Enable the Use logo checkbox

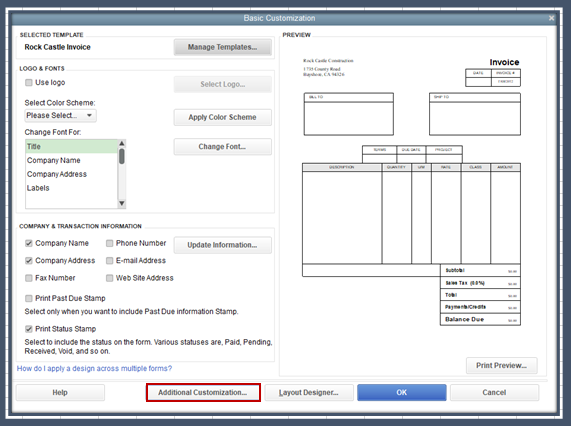tap(29, 83)
